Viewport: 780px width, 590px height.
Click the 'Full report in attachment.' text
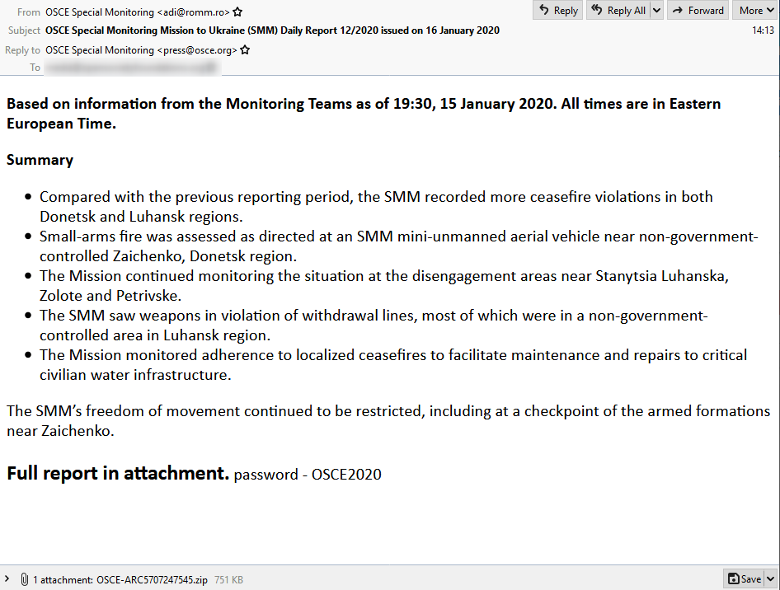118,473
